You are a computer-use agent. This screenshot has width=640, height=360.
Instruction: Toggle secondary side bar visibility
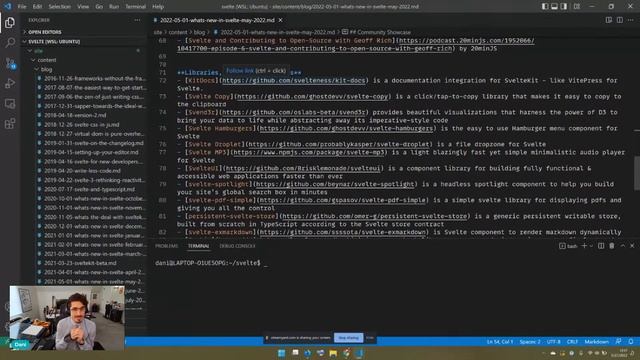coord(564,7)
